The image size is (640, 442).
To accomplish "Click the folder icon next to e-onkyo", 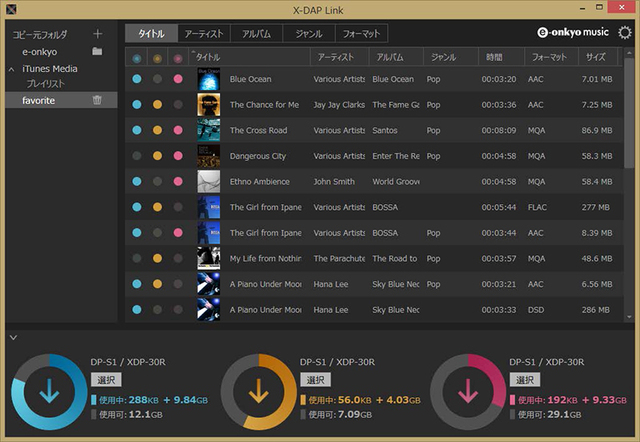I will [x=97, y=51].
